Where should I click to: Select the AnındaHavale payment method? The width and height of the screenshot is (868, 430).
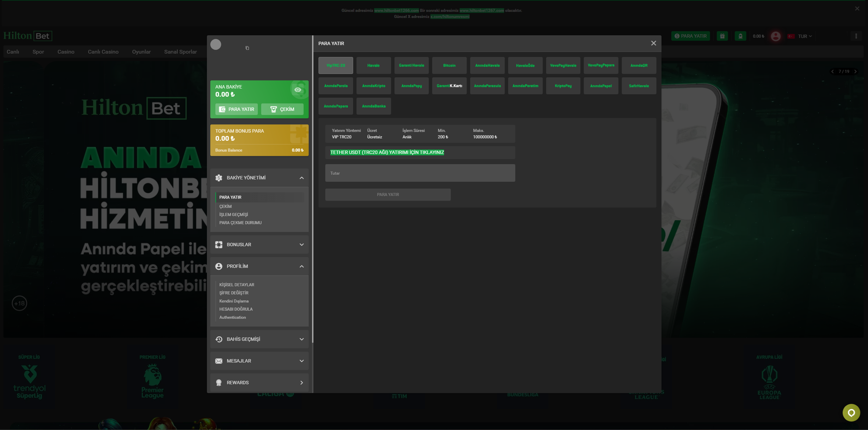tap(487, 65)
